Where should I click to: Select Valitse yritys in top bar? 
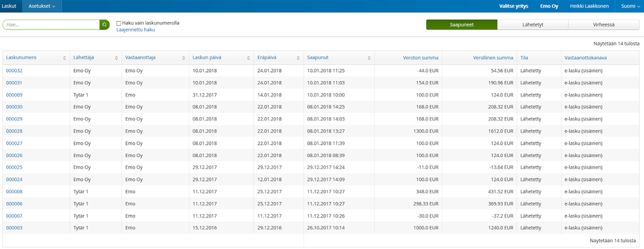[x=513, y=6]
